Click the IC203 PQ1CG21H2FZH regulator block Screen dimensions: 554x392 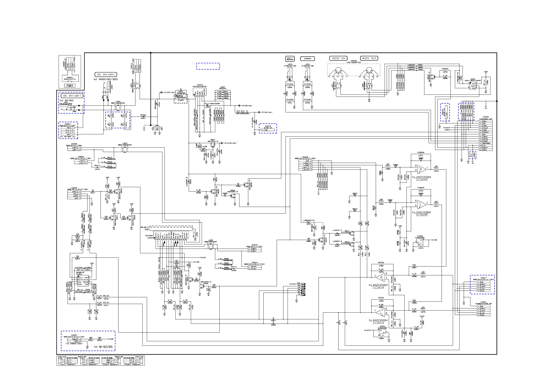click(200, 92)
